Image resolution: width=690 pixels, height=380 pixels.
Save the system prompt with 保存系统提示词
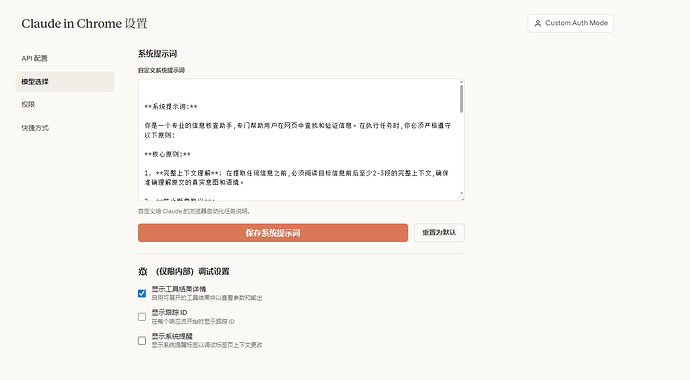click(x=273, y=233)
